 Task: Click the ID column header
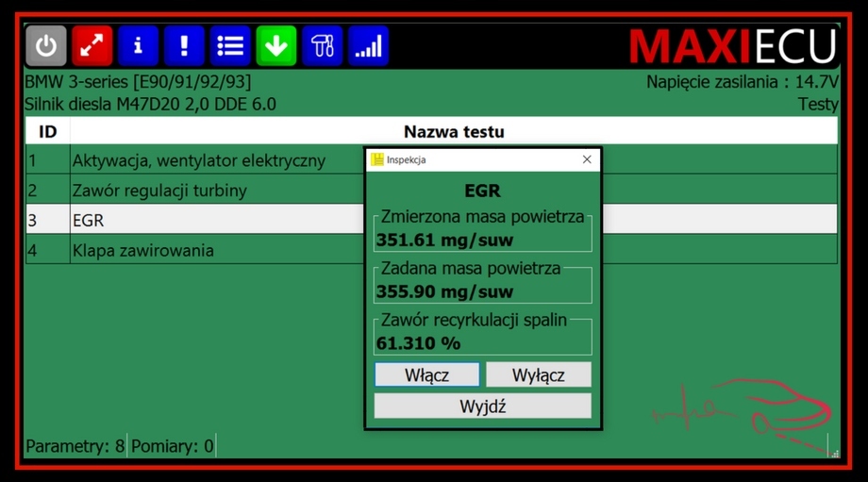click(47, 132)
